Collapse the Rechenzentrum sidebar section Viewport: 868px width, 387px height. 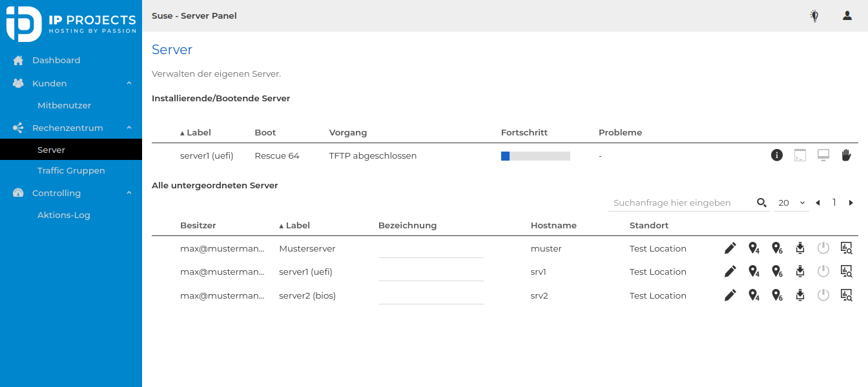(x=128, y=128)
